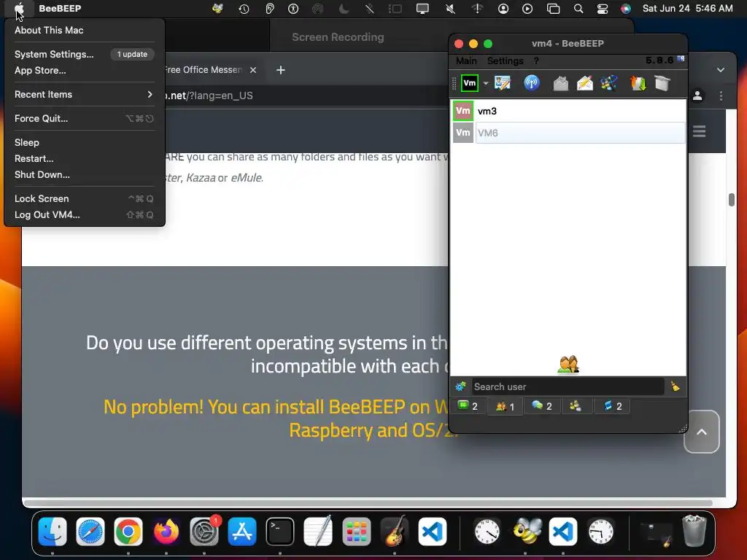Open the file transfer arrows icon
The image size is (747, 560).
(x=638, y=83)
